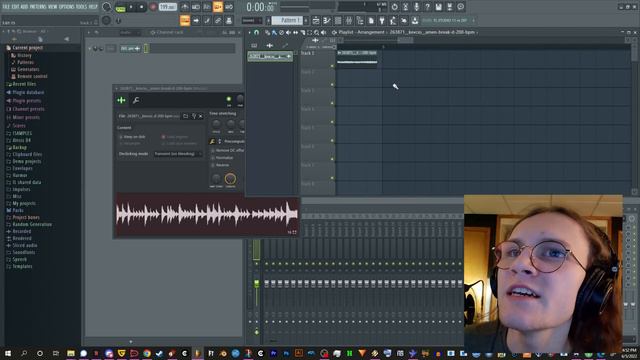
Task: Click the magnet snap icon in Playlist toolbar
Action: [x=256, y=32]
